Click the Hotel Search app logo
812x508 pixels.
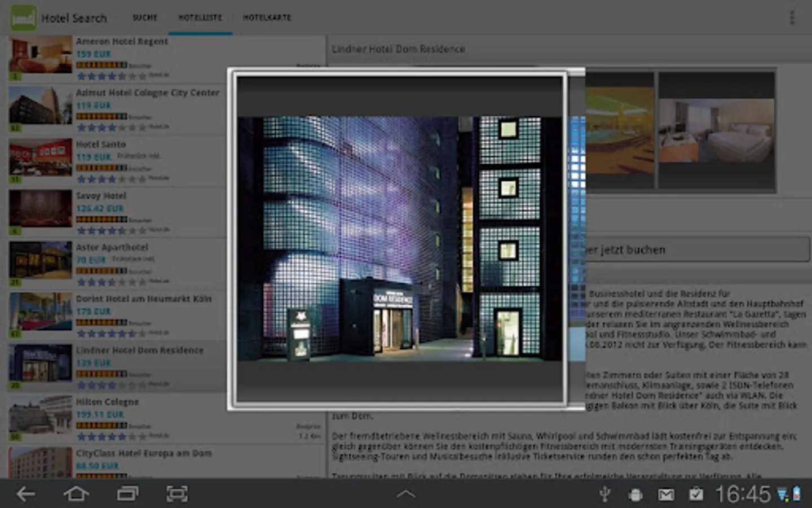tap(23, 18)
